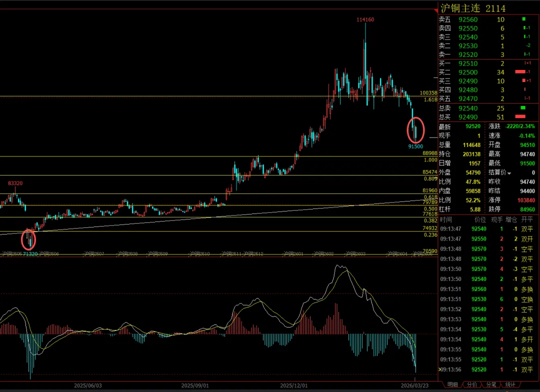
Task: Click the 涨跌 value -2220/2.34%
Action: pos(520,126)
